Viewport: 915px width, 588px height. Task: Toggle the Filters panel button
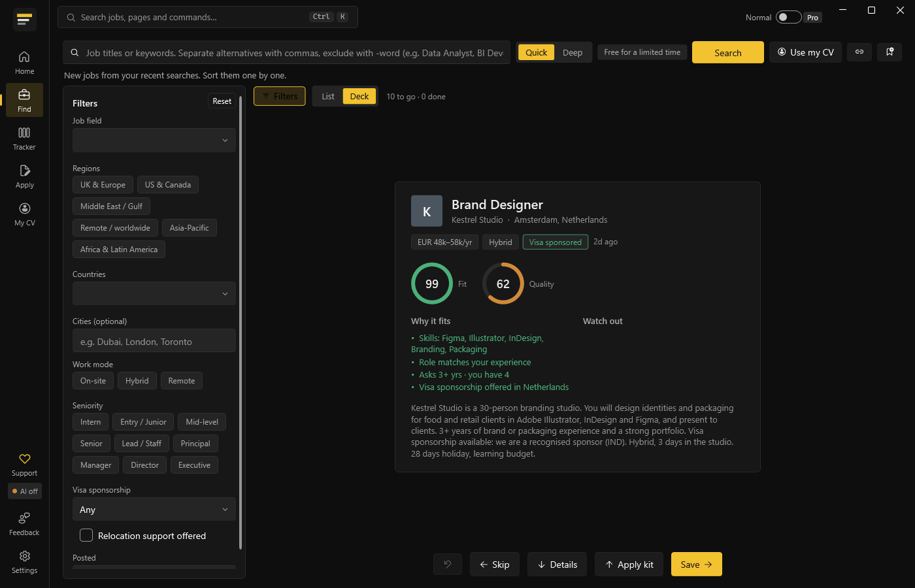click(280, 96)
